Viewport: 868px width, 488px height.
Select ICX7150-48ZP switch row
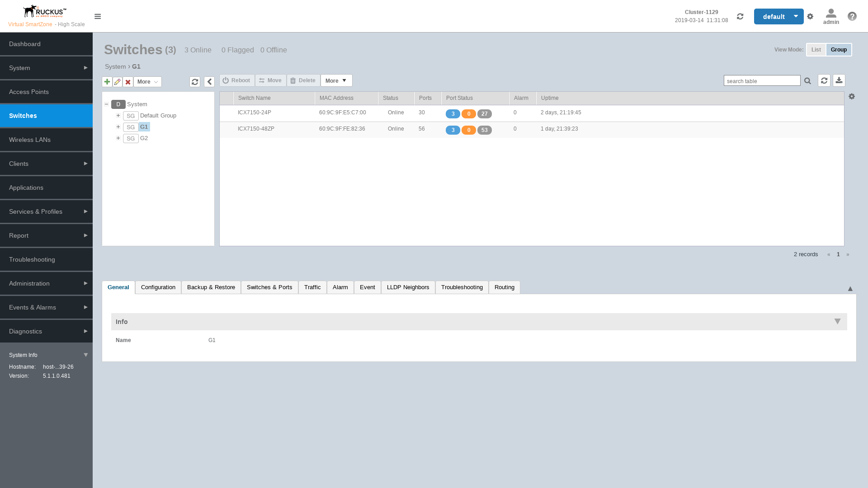(x=256, y=129)
